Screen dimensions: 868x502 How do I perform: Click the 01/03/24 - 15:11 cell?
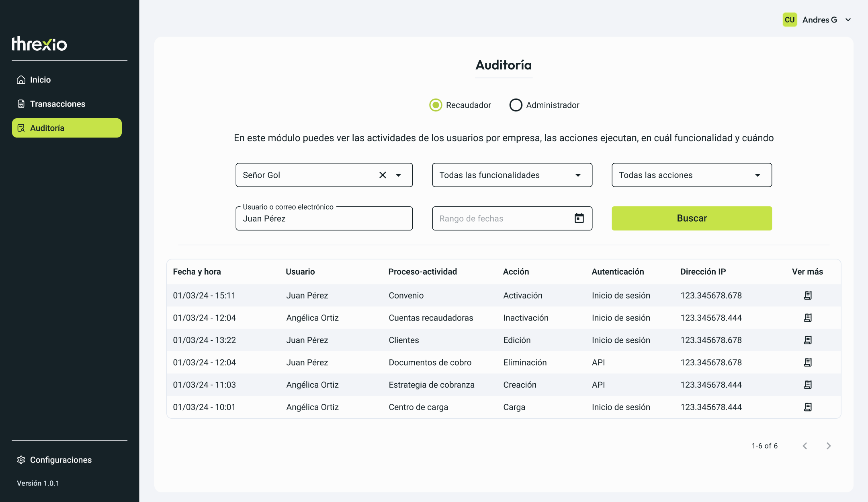click(x=204, y=296)
